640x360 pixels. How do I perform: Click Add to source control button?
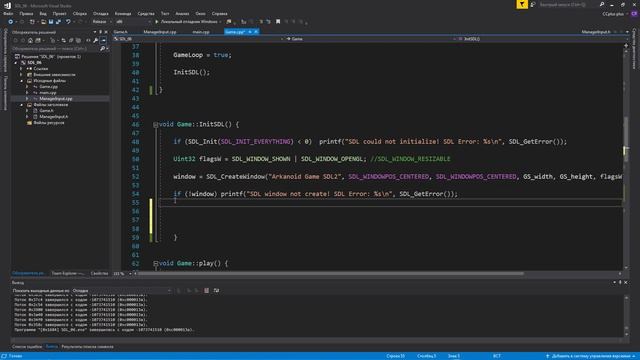591,356
